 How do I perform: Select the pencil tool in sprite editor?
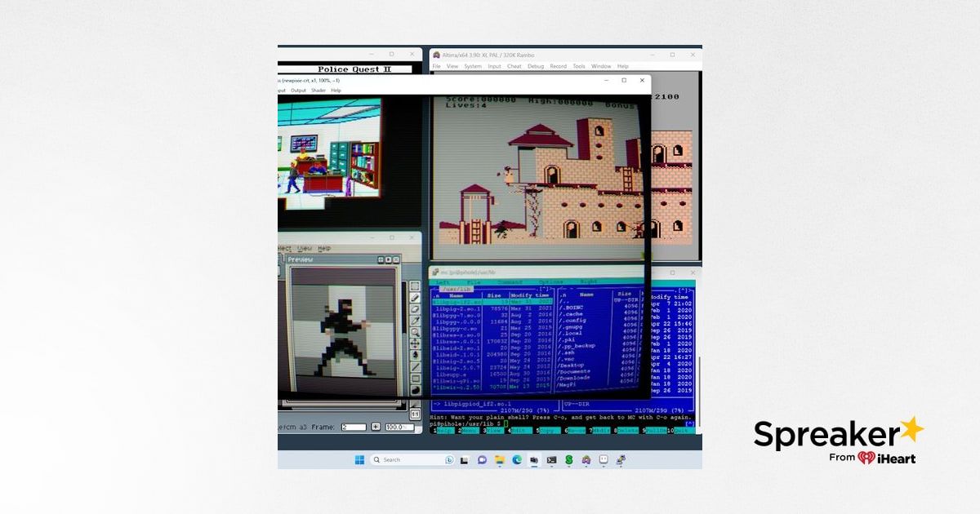point(415,297)
